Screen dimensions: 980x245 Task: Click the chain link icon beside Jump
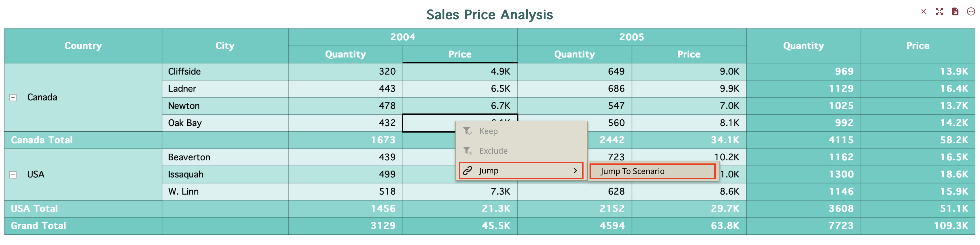(468, 171)
